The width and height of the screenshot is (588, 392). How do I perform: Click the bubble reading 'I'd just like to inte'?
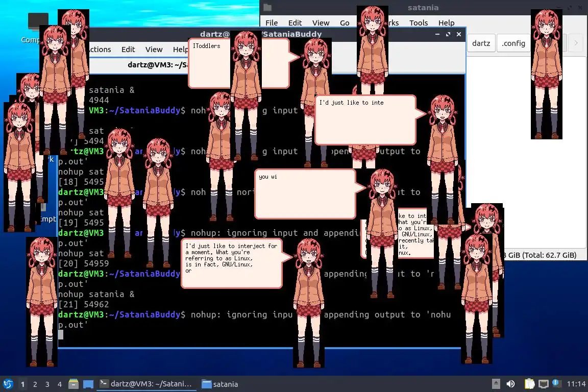click(x=365, y=119)
